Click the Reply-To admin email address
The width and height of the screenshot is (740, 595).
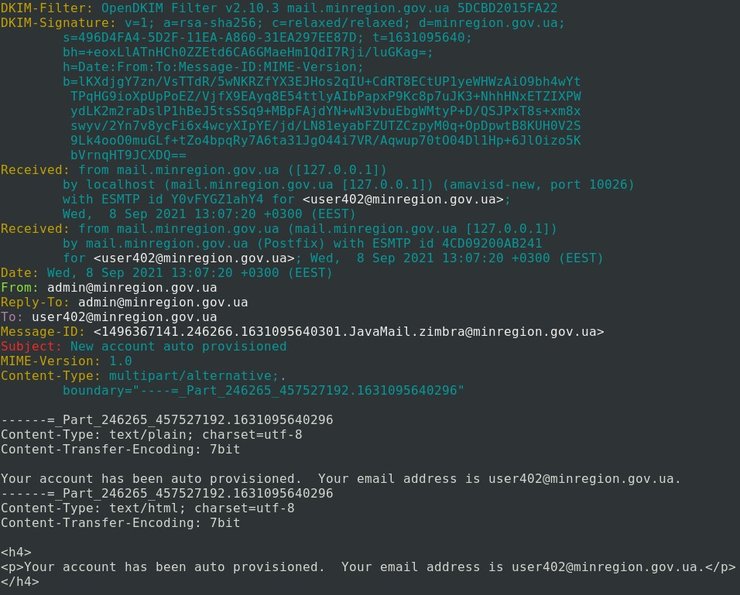(163, 302)
